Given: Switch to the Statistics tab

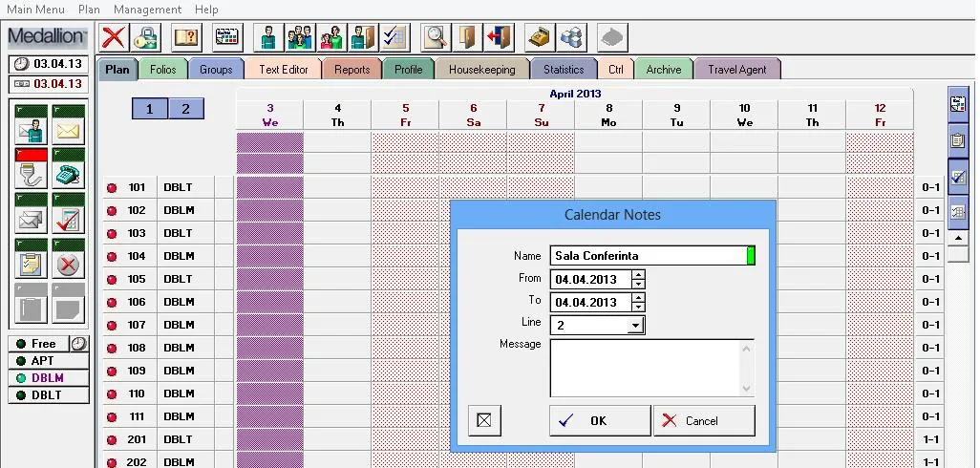Looking at the screenshot, I should [564, 70].
